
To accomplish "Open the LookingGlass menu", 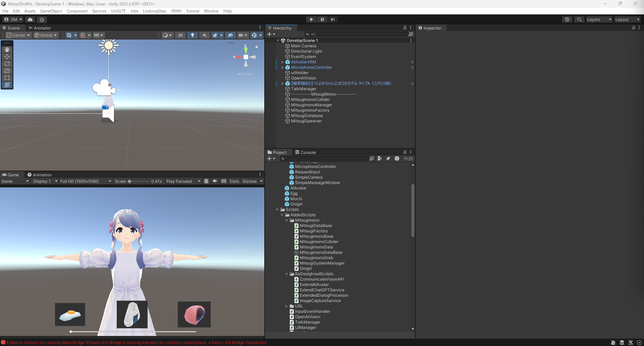I will 154,11.
